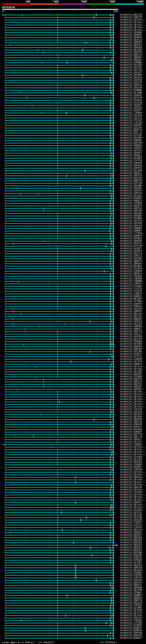146x644 pixels.
Task: Select hit label UniRef100_Q42397
Action: coord(131,65)
